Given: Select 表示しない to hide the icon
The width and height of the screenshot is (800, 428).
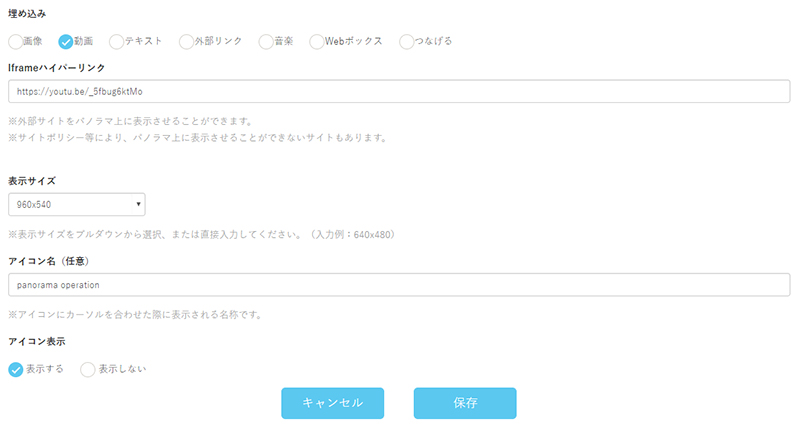Looking at the screenshot, I should [88, 369].
